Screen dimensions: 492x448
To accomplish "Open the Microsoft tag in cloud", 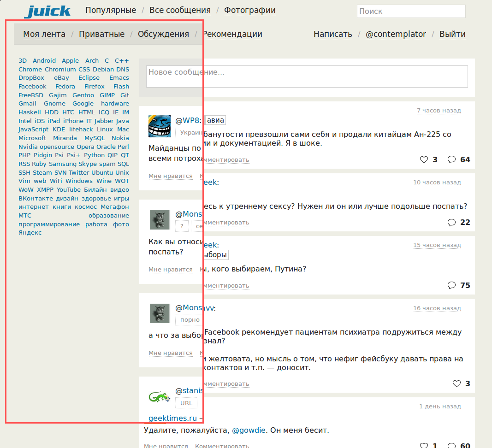I will 32,138.
